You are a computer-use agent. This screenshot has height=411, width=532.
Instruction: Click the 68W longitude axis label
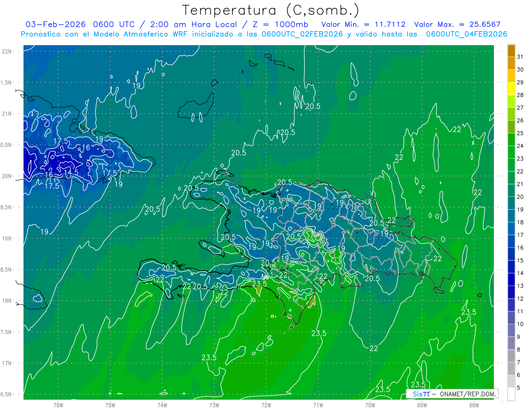[x=474, y=405]
